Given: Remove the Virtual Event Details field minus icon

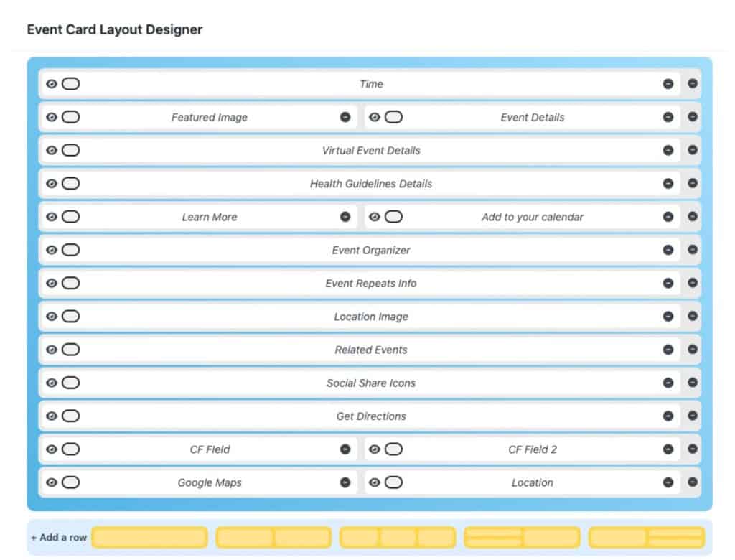Looking at the screenshot, I should pos(668,151).
